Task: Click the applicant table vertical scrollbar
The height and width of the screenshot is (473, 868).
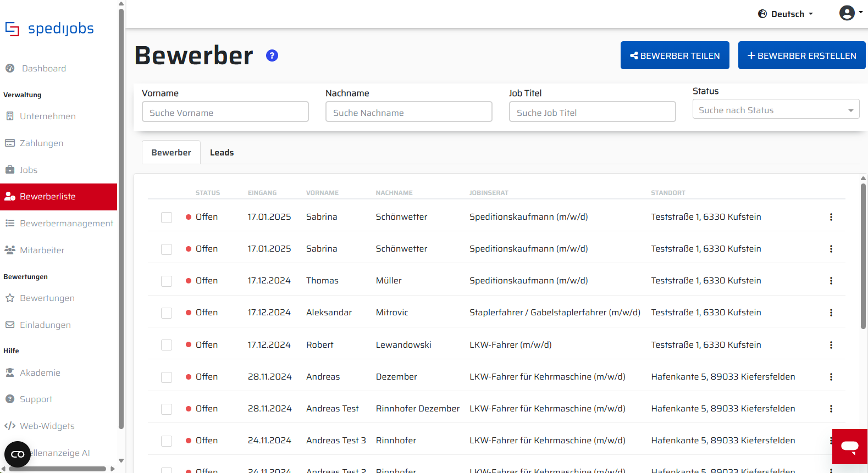Action: 864,256
